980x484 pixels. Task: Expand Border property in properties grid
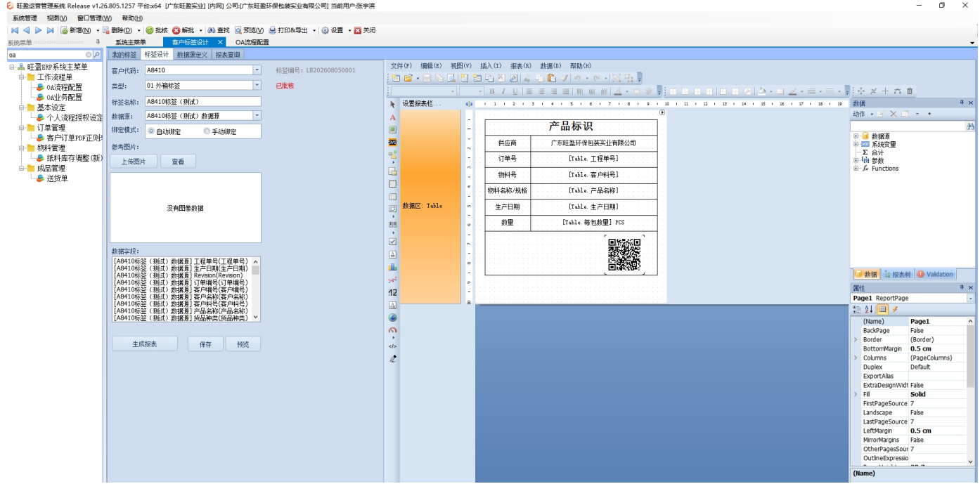click(856, 340)
